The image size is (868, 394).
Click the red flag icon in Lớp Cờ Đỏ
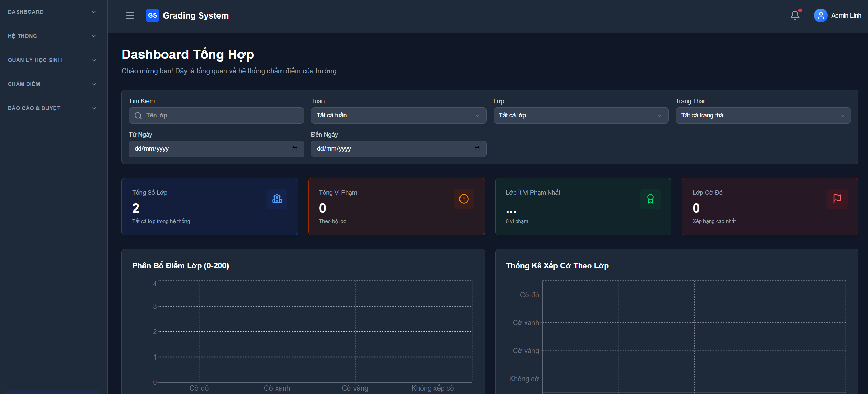(x=837, y=199)
